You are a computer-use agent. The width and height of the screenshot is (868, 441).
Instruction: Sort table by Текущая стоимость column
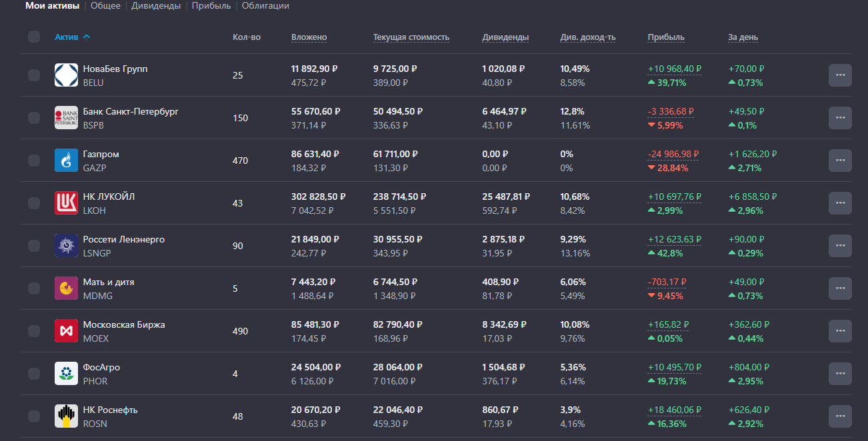click(411, 37)
